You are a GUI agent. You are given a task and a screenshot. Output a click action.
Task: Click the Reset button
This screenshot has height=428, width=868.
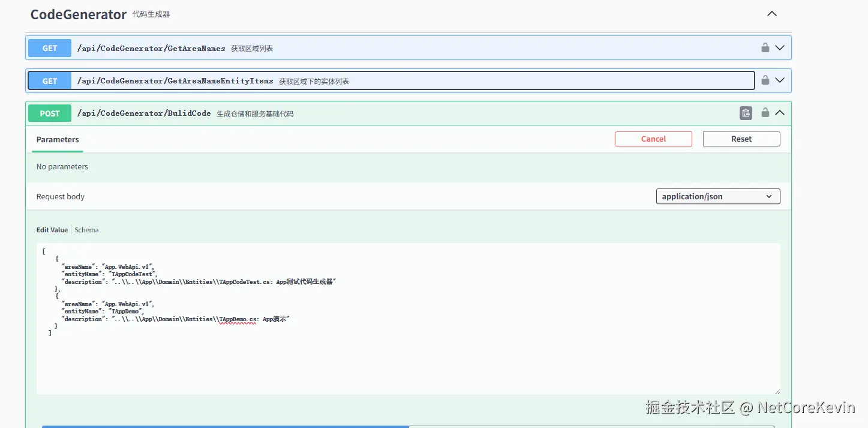741,139
